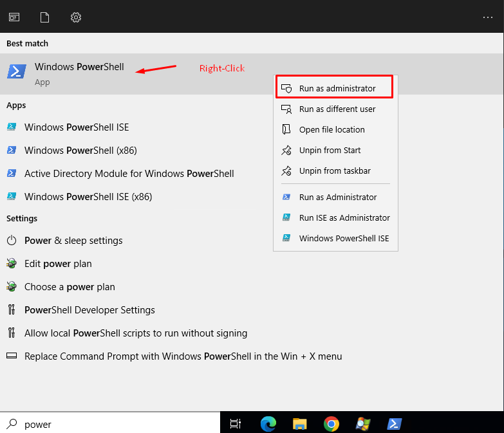Select Run as different user
This screenshot has height=433, width=504.
tap(337, 109)
